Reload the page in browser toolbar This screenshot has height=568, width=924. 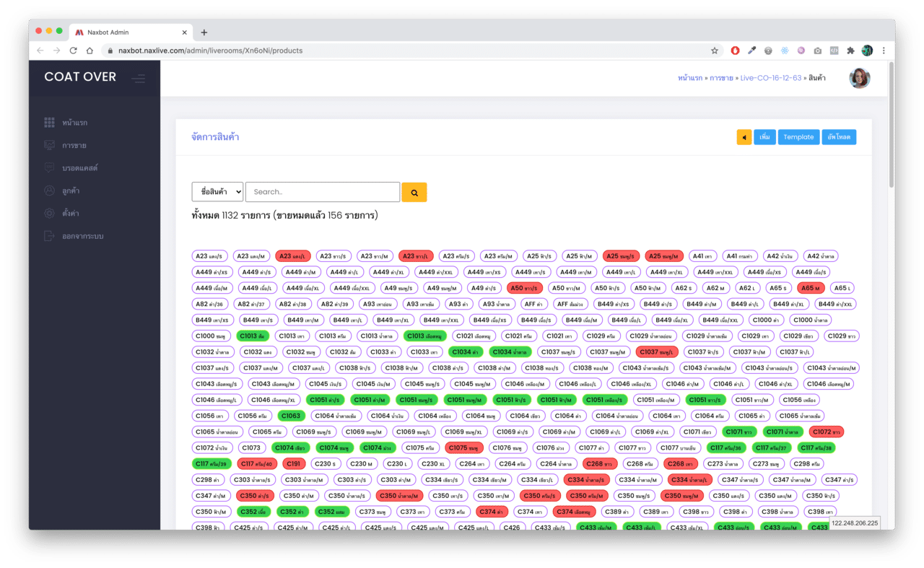[x=73, y=51]
